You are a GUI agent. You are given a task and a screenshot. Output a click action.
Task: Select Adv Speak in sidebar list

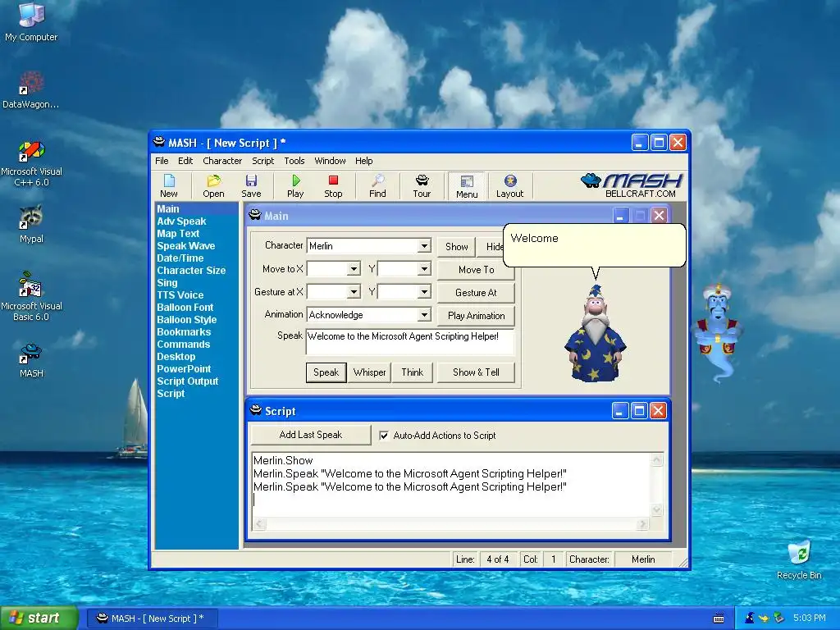[181, 221]
